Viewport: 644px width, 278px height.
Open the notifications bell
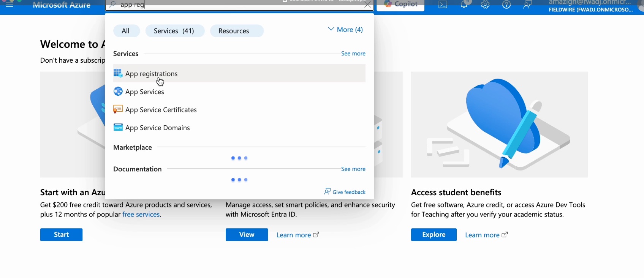464,5
